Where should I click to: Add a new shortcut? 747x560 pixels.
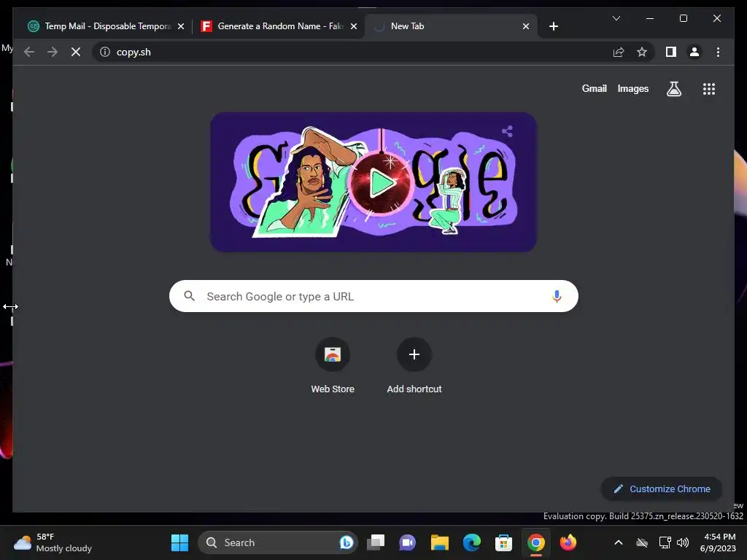(414, 366)
